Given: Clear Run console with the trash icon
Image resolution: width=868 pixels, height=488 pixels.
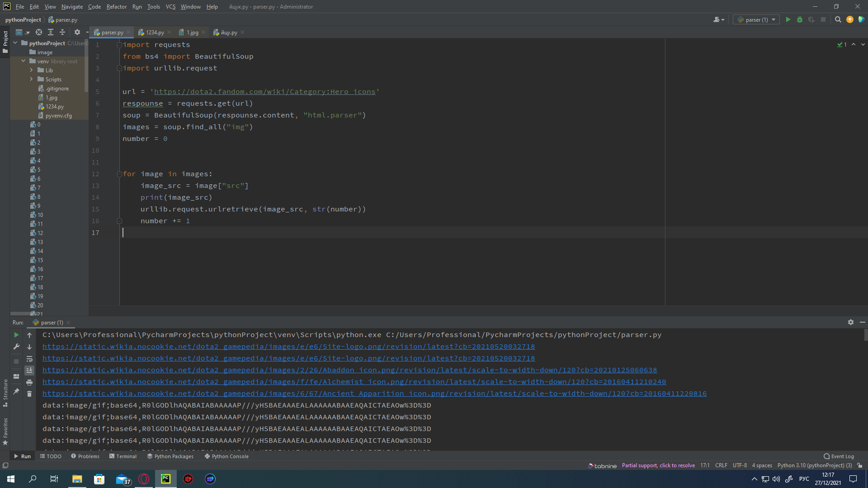Looking at the screenshot, I should (x=29, y=394).
